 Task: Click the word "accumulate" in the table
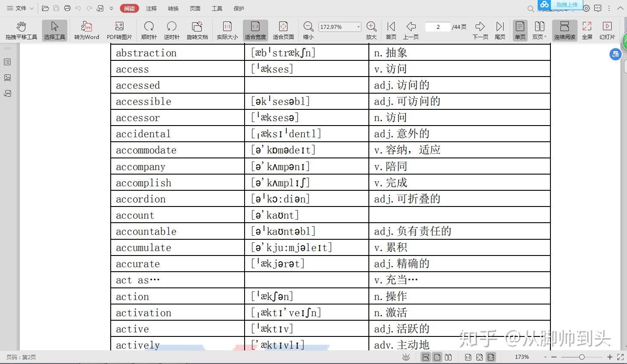point(144,248)
